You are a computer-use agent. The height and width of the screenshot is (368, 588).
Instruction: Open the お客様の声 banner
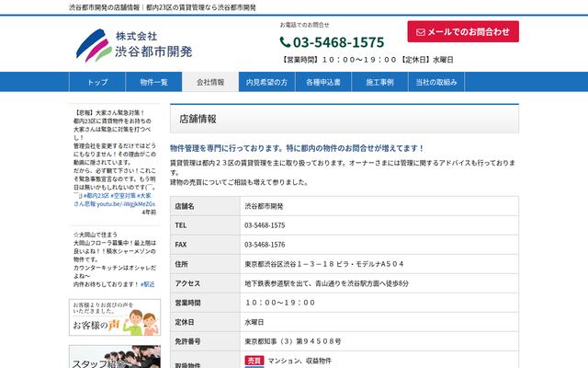pyautogui.click(x=115, y=317)
